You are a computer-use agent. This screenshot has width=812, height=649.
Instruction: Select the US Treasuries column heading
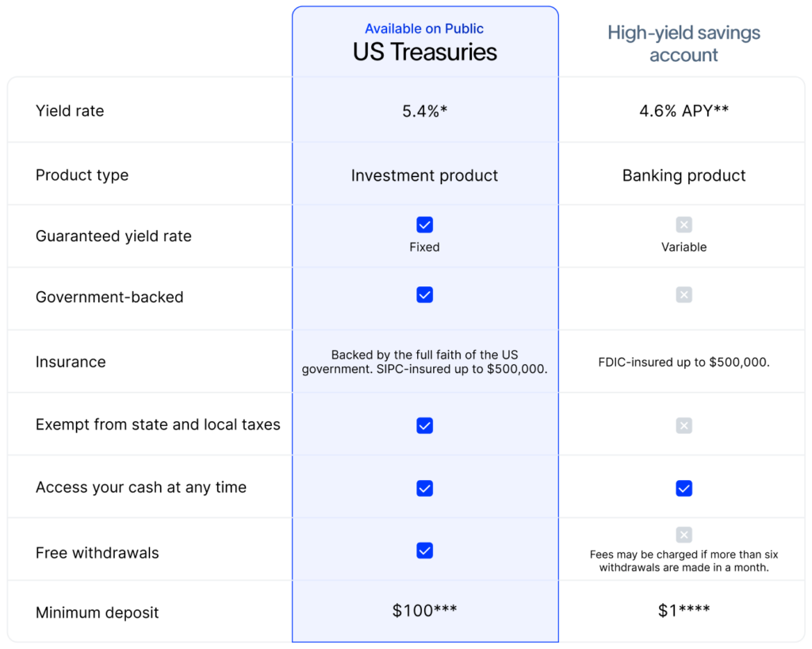[x=425, y=52]
